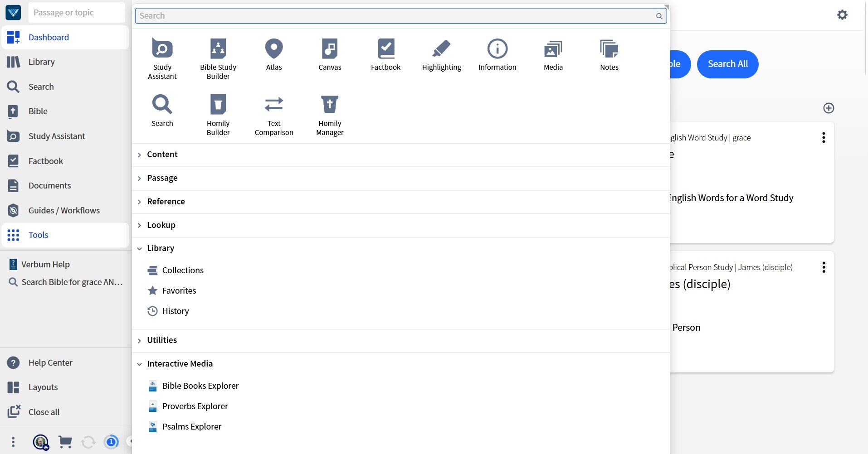This screenshot has width=868, height=454.
Task: Open Favorites under Library
Action: pyautogui.click(x=179, y=290)
